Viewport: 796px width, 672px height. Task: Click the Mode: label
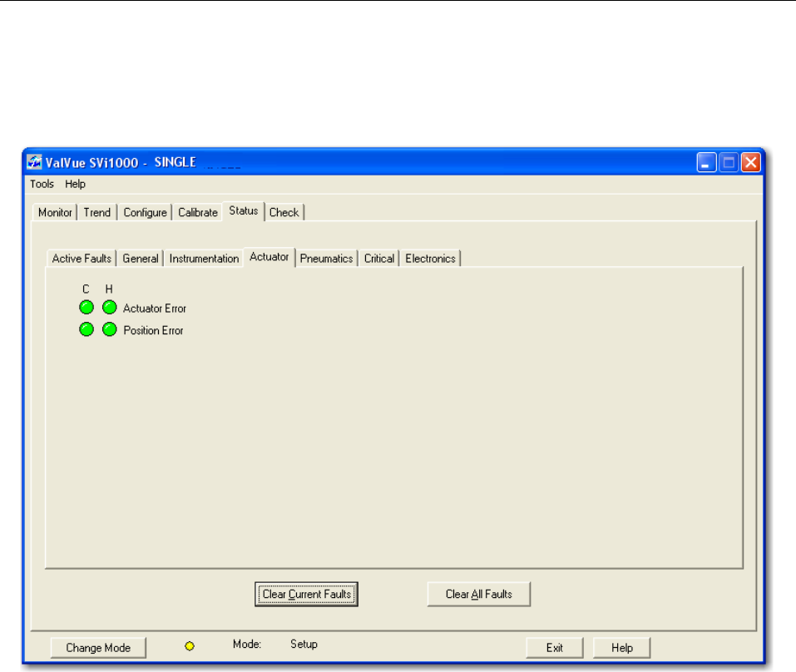(x=247, y=644)
